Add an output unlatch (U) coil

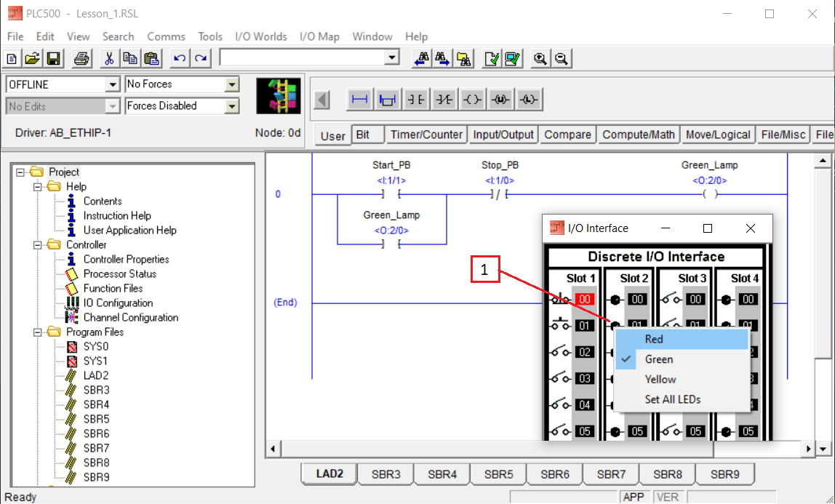pyautogui.click(x=500, y=100)
